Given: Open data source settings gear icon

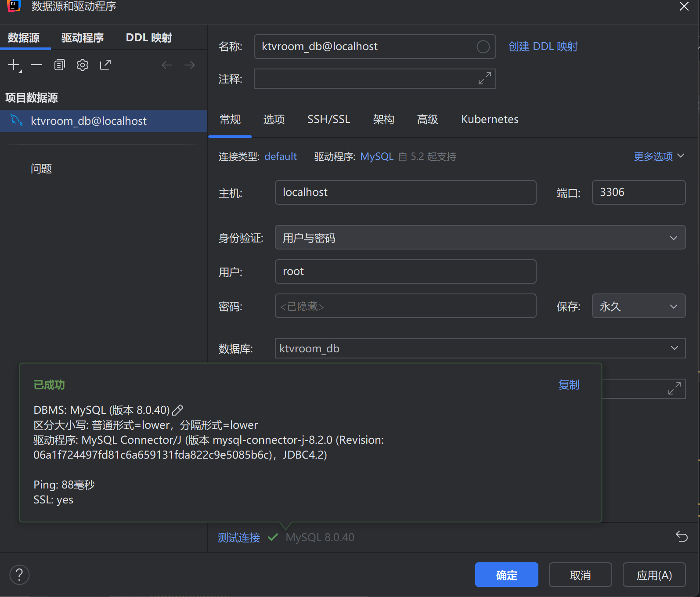Looking at the screenshot, I should tap(83, 65).
